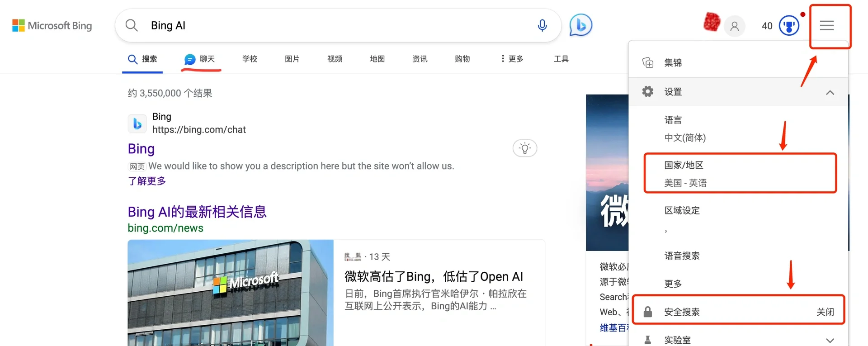This screenshot has height=346, width=868.
Task: Click the rewards points count 40
Action: click(x=767, y=26)
